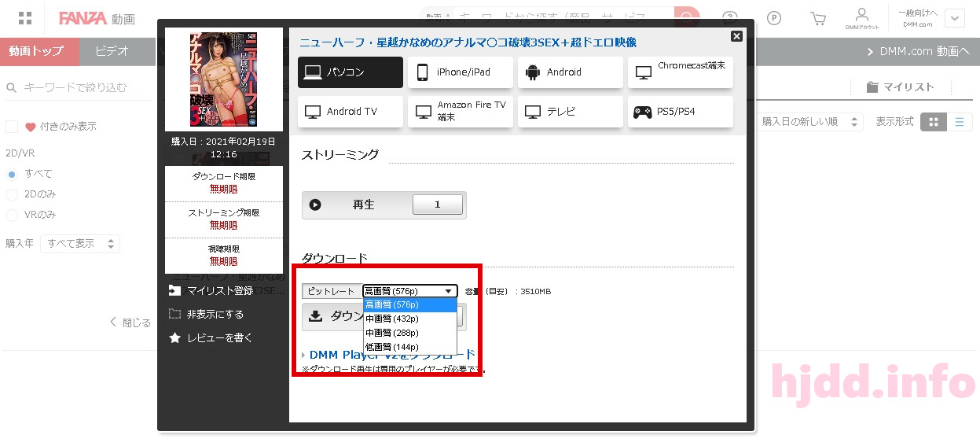Select the iPhone/iPad device tab
980x446 pixels.
coord(461,72)
